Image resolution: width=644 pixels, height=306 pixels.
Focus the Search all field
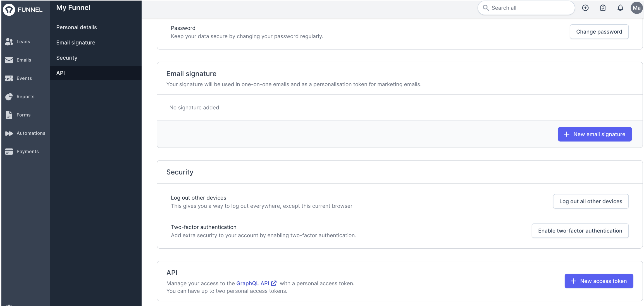pyautogui.click(x=526, y=8)
